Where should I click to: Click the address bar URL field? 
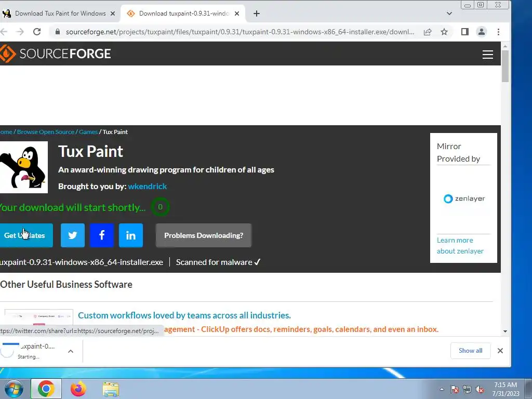[240, 32]
